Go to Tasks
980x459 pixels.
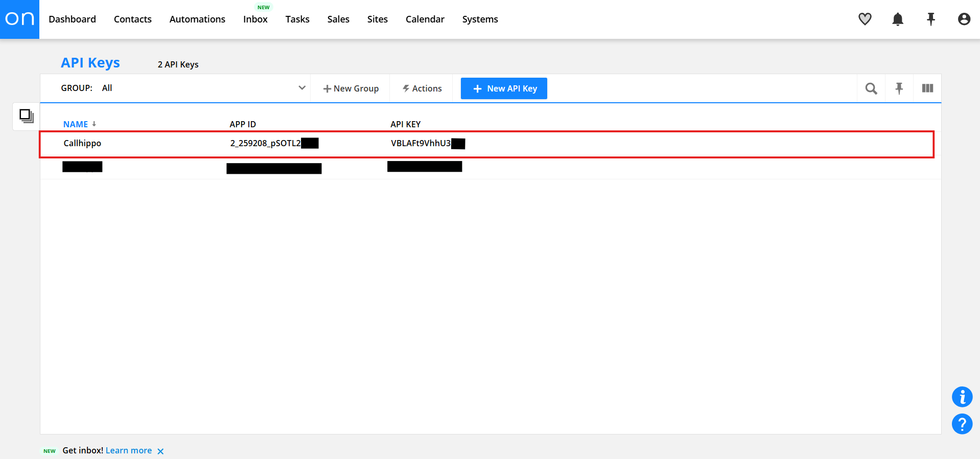click(x=297, y=19)
